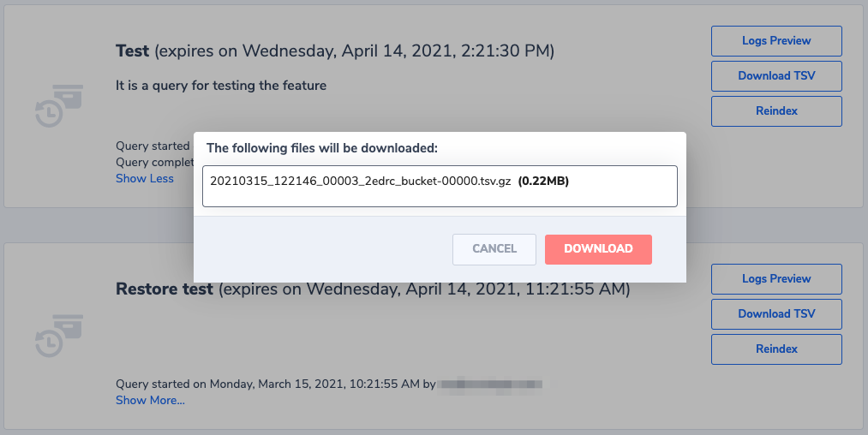Click the Restore test query title
868x435 pixels.
[164, 289]
